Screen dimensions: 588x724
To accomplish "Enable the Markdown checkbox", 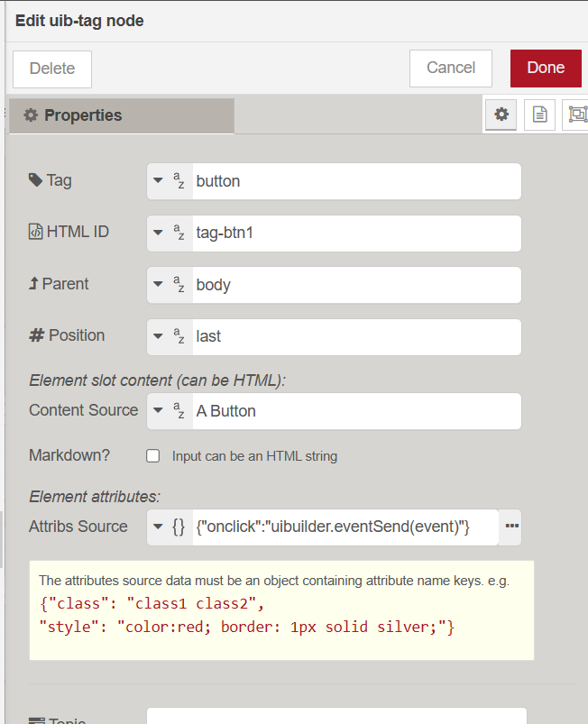I will point(153,456).
